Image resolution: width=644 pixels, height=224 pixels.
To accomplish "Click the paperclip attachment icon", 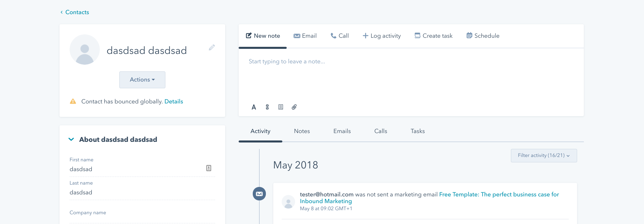I will [x=294, y=107].
